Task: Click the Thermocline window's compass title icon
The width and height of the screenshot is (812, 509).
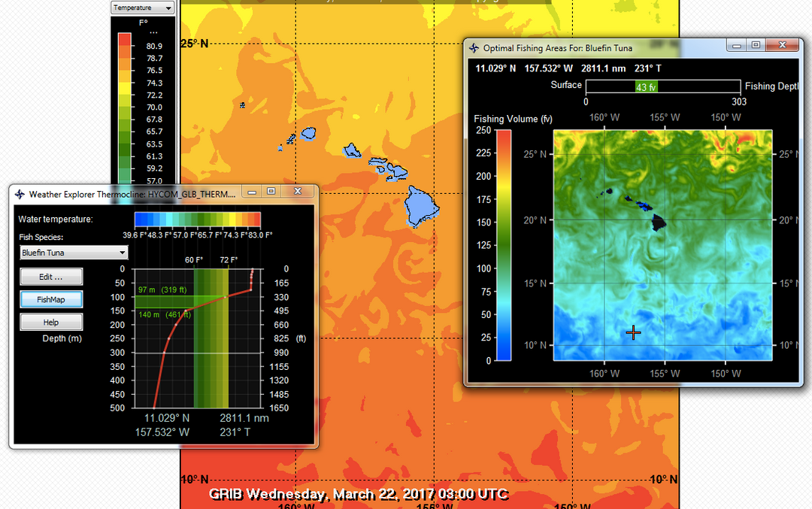Action: tap(20, 194)
